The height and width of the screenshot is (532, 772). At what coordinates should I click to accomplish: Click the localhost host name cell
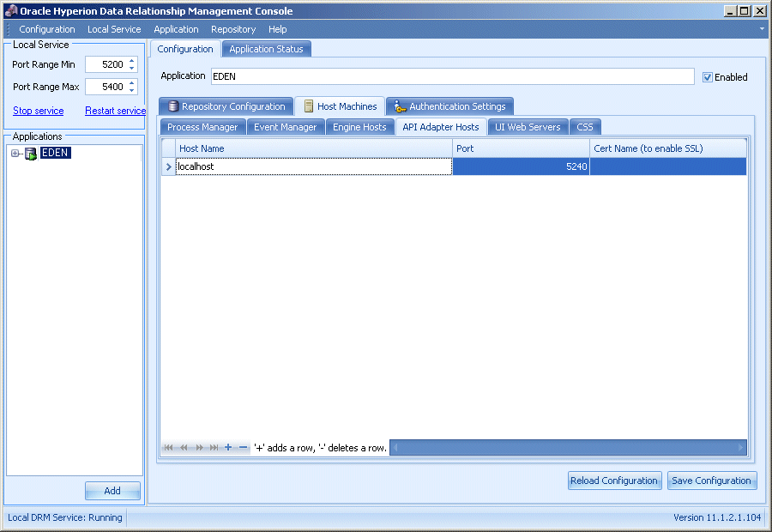(x=314, y=166)
